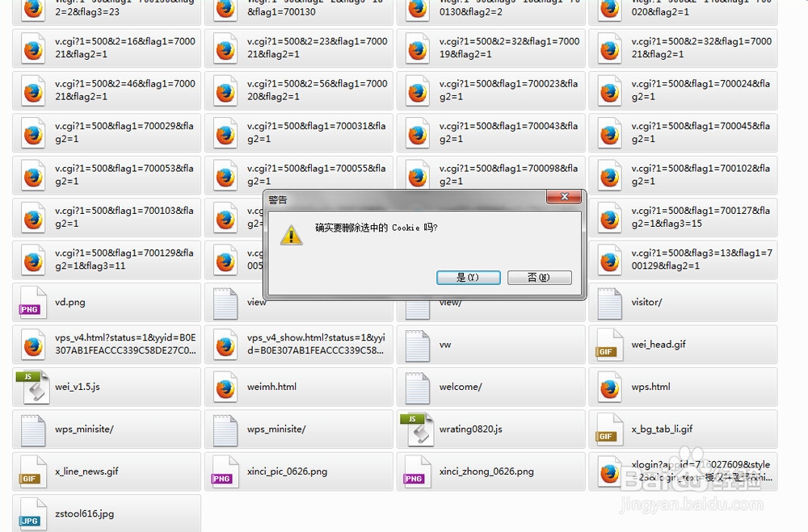
Task: Close the 警告 dialog with the X button
Action: [x=564, y=196]
